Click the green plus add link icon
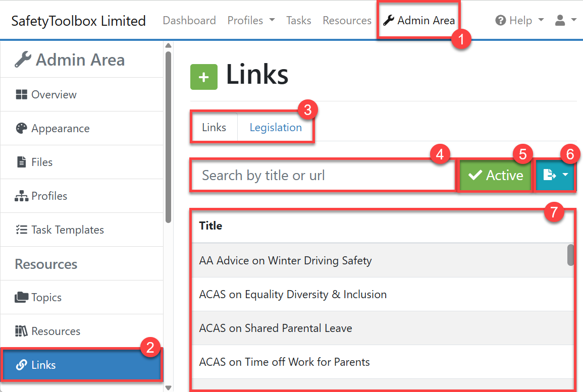Screen dimensions: 583x392 tap(203, 77)
